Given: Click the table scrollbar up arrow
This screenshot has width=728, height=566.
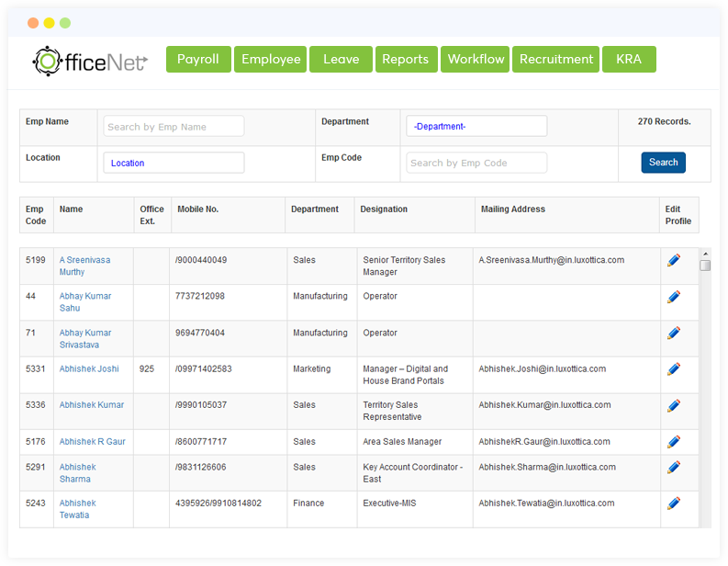Looking at the screenshot, I should coord(705,254).
